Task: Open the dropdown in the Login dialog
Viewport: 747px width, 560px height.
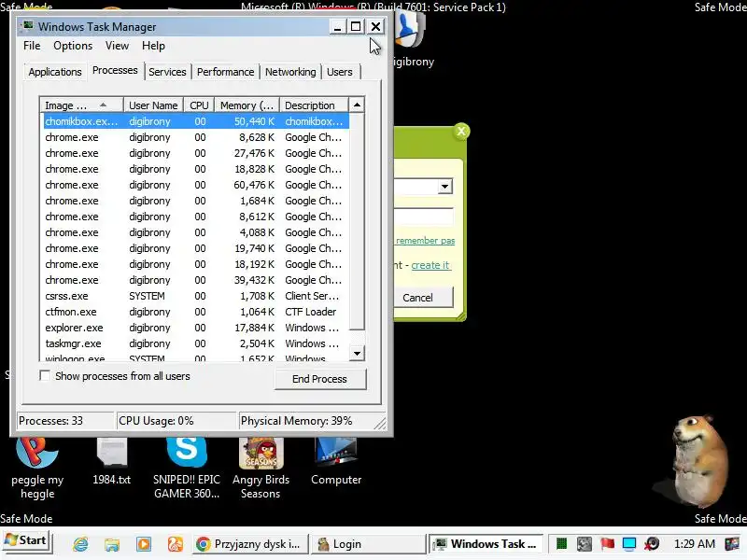Action: pyautogui.click(x=445, y=186)
